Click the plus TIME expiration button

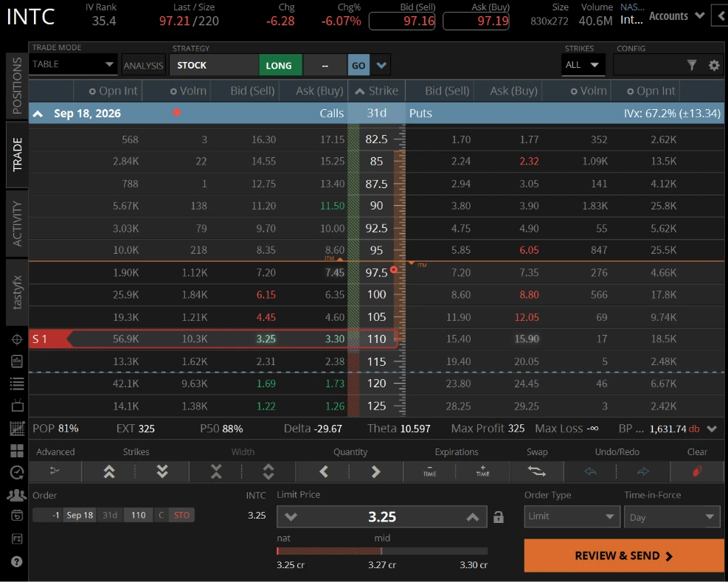pos(483,471)
